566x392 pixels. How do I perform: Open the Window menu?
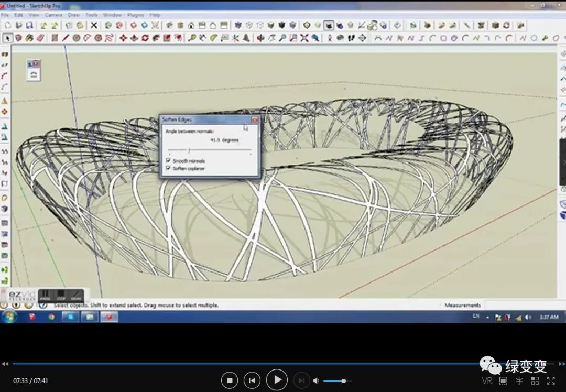(112, 15)
